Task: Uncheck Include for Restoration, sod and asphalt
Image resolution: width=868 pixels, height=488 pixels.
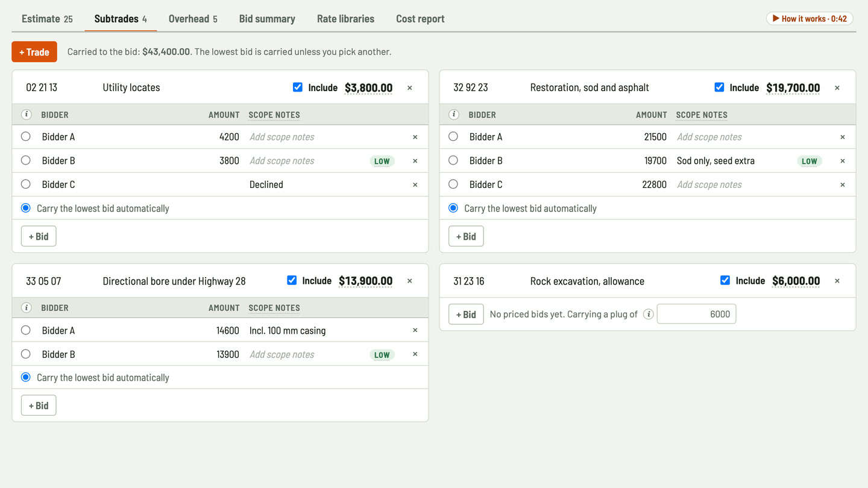Action: [x=719, y=87]
